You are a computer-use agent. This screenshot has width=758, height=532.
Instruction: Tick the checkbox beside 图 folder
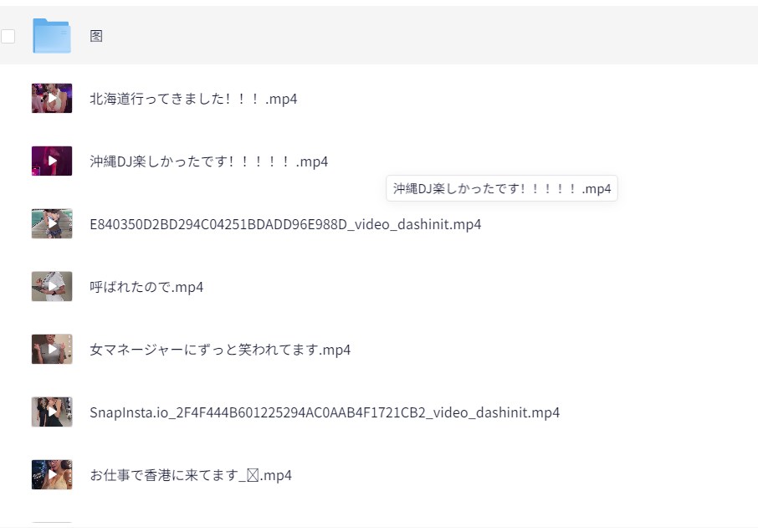[8, 36]
